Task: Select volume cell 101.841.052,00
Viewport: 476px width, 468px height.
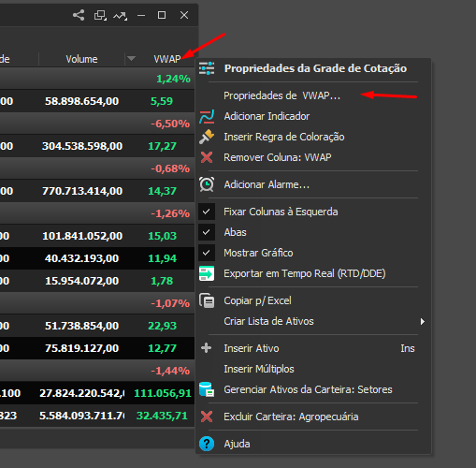Action: pos(82,236)
